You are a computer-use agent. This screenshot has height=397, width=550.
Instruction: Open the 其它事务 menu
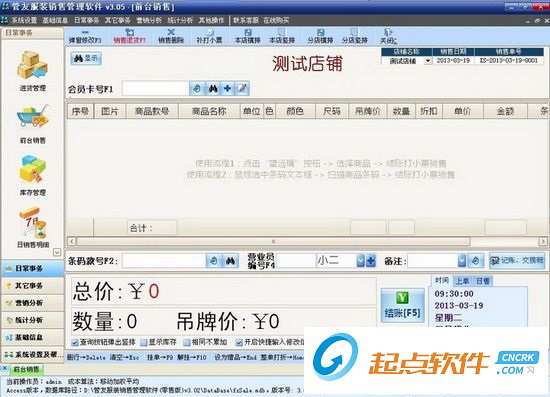pyautogui.click(x=118, y=20)
